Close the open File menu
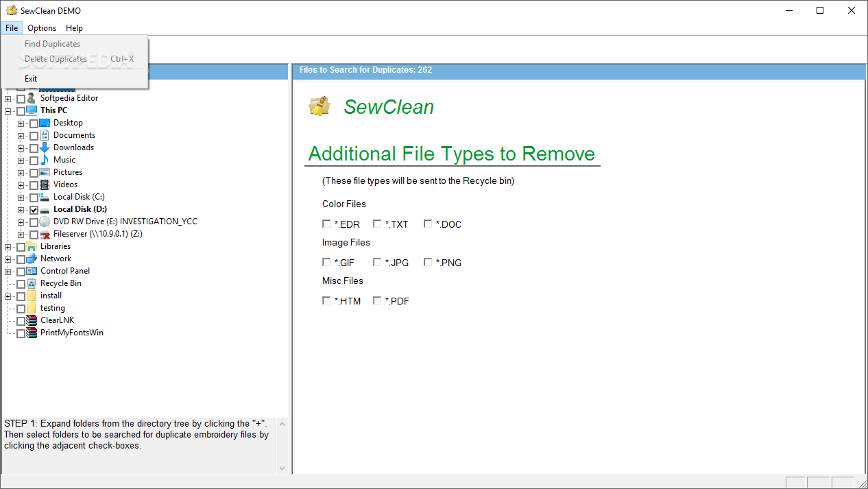 click(x=12, y=28)
